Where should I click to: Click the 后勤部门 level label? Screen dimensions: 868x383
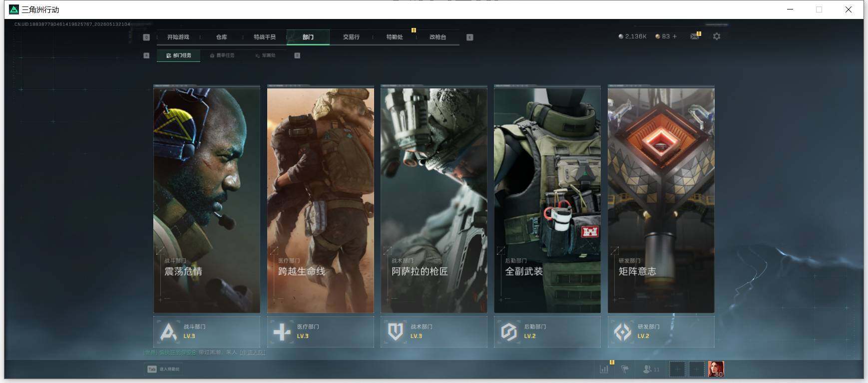tap(530, 336)
